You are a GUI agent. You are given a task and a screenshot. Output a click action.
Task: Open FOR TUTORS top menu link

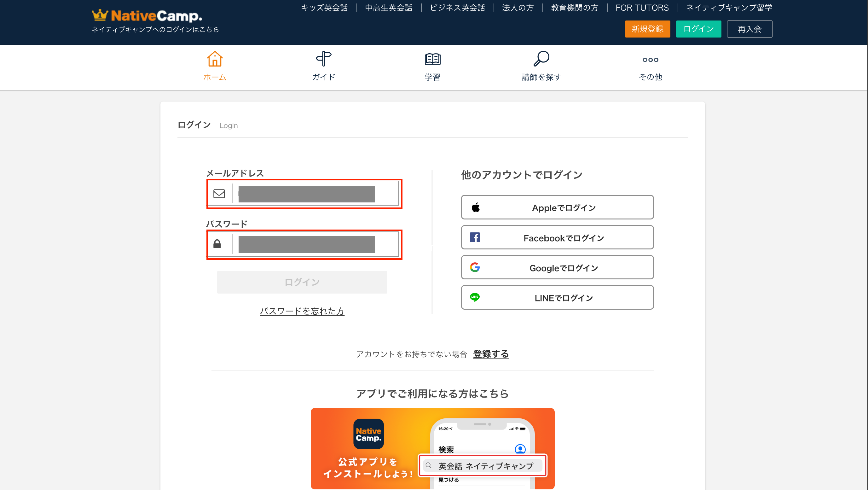[642, 8]
